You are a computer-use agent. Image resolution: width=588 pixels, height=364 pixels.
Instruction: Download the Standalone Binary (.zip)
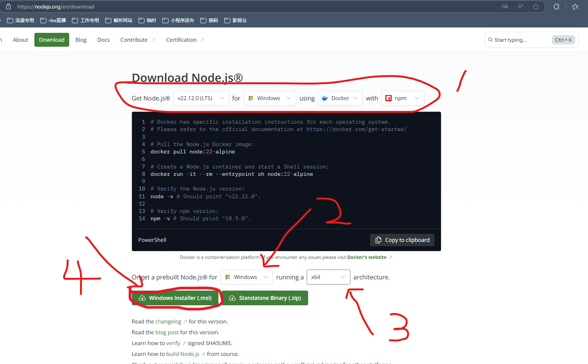coord(265,298)
